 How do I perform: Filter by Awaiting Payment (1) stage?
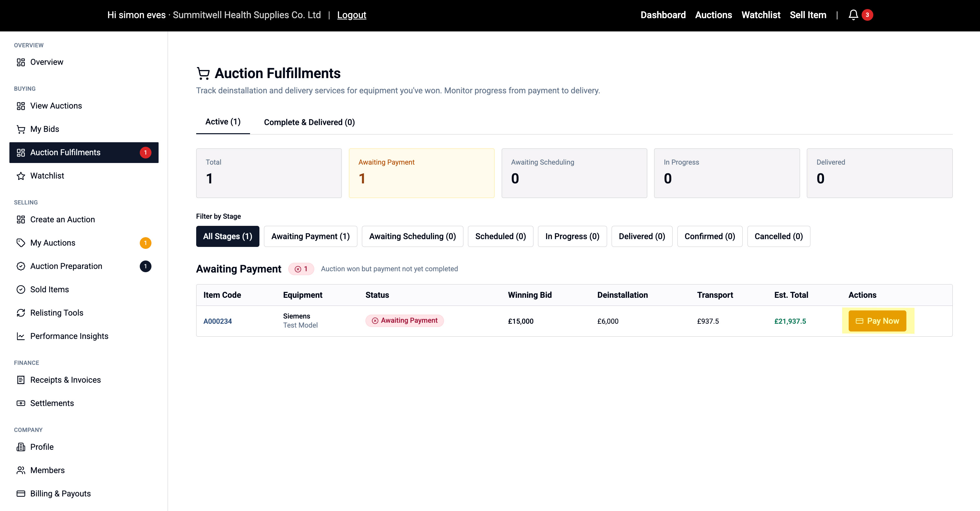coord(310,236)
